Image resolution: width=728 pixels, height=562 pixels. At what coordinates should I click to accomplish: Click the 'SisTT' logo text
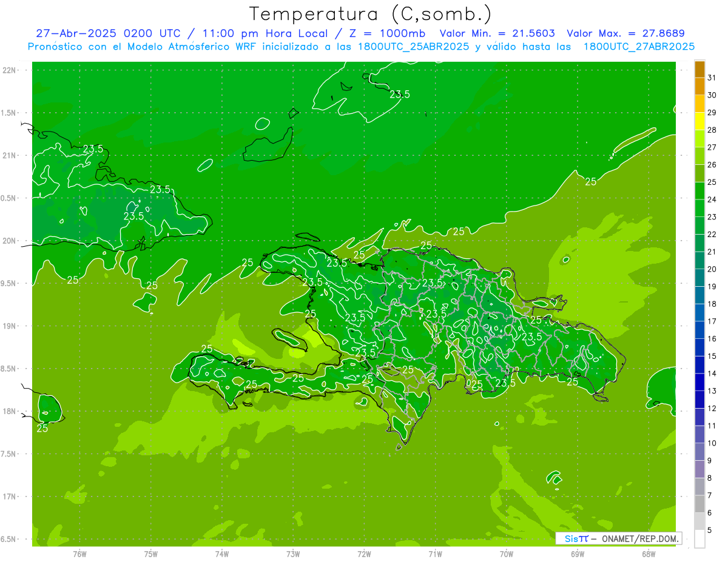tap(576, 538)
